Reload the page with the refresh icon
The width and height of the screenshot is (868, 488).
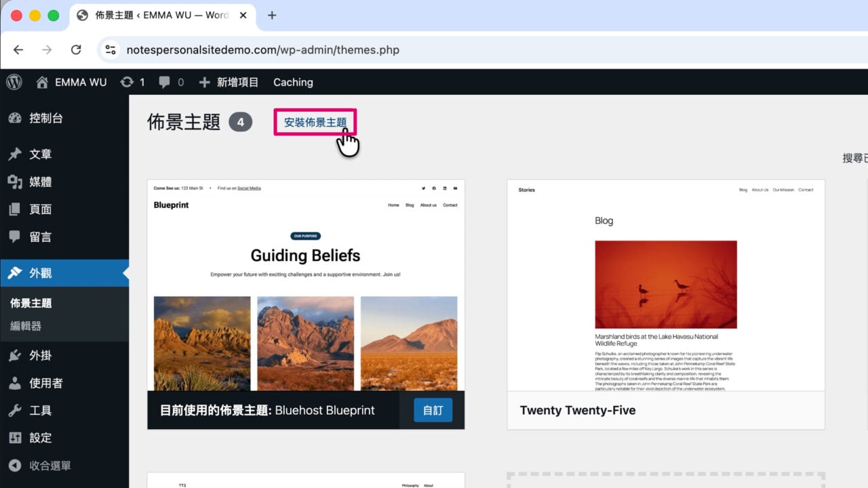tap(76, 49)
